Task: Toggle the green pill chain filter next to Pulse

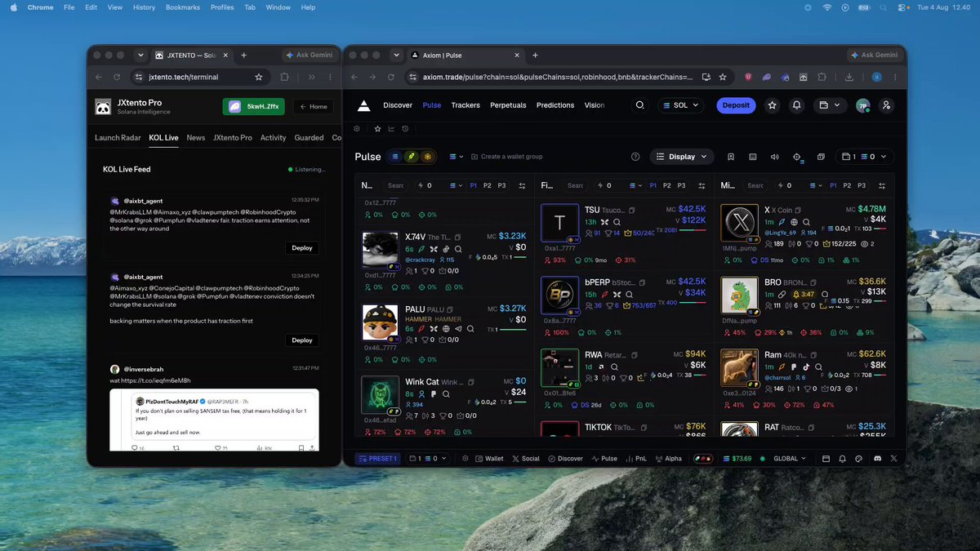Action: pyautogui.click(x=412, y=156)
